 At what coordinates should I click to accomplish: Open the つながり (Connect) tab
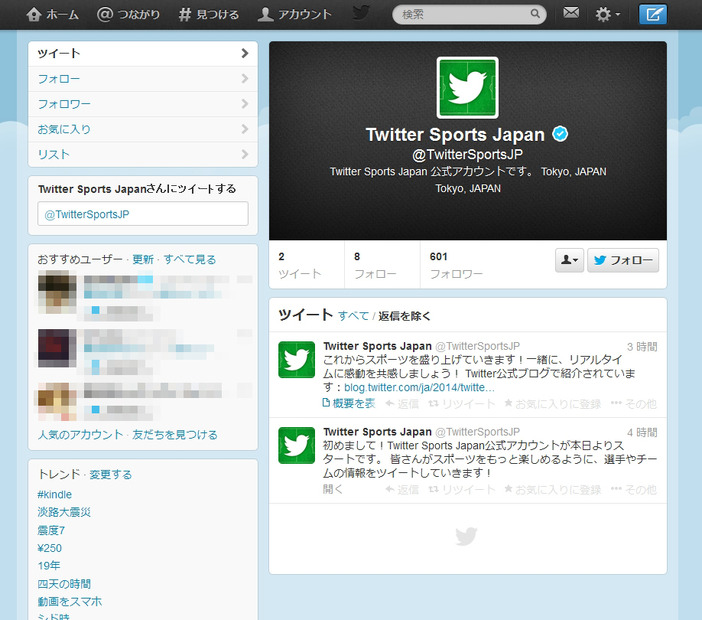pyautogui.click(x=128, y=14)
